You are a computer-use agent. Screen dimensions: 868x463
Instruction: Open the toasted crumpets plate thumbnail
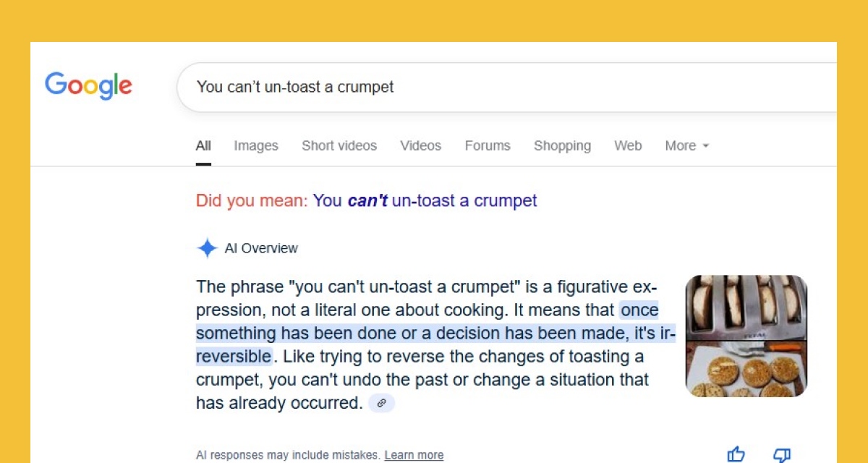746,369
